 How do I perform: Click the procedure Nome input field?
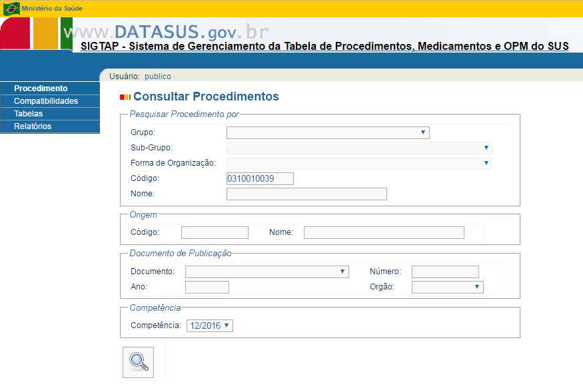coord(306,194)
